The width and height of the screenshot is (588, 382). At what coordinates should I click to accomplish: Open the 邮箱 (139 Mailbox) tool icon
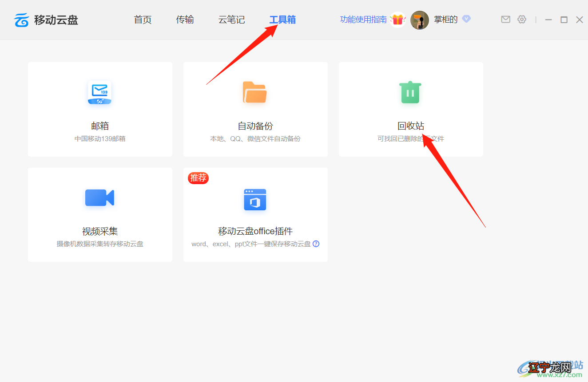[99, 92]
